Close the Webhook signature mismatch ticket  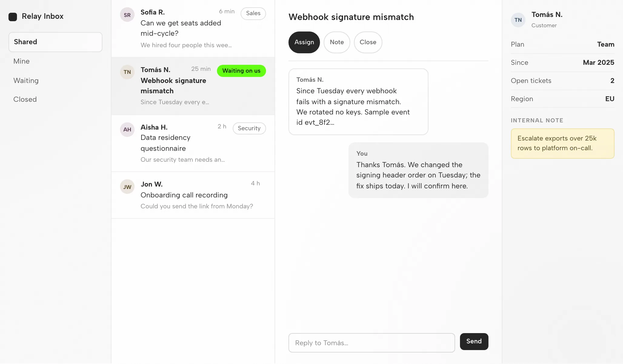368,42
